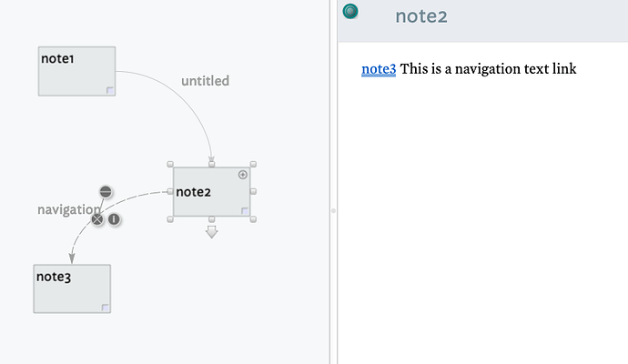Click the teal badge beside note2 title

350,11
